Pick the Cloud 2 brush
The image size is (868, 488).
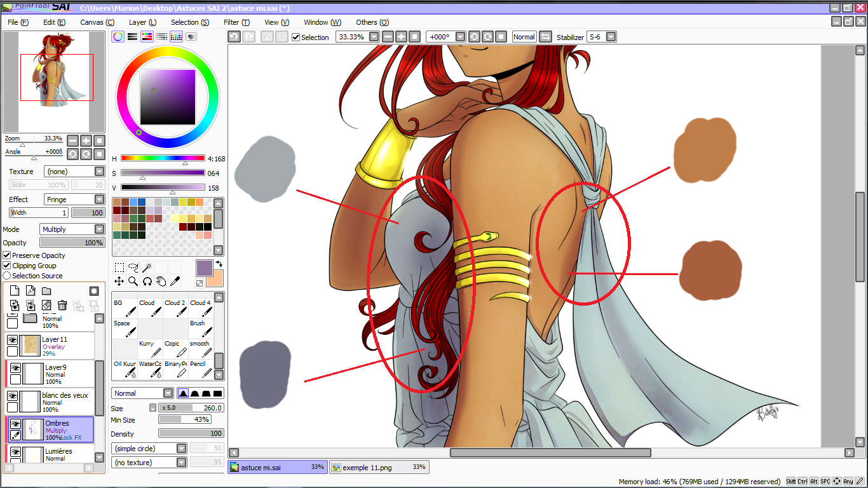175,308
